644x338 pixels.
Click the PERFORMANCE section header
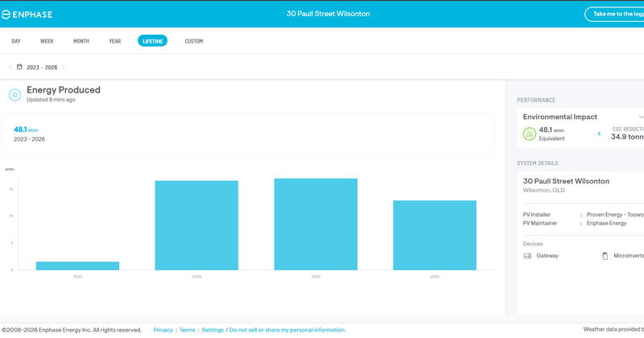pos(536,101)
